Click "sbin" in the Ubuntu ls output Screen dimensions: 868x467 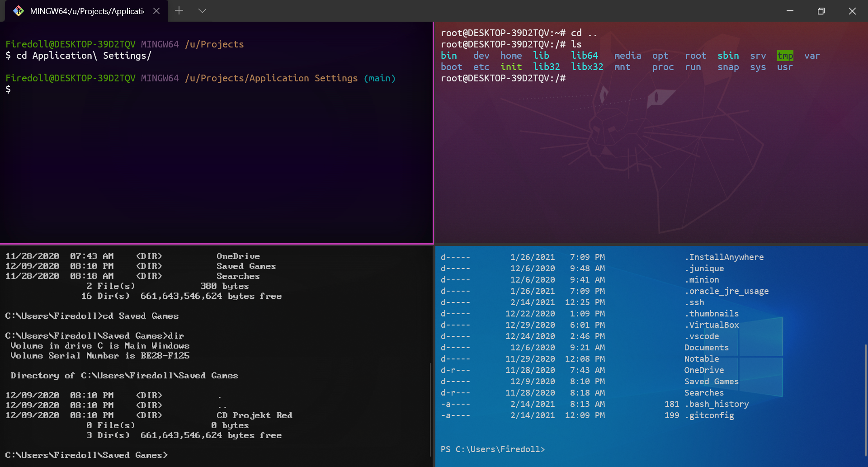728,56
